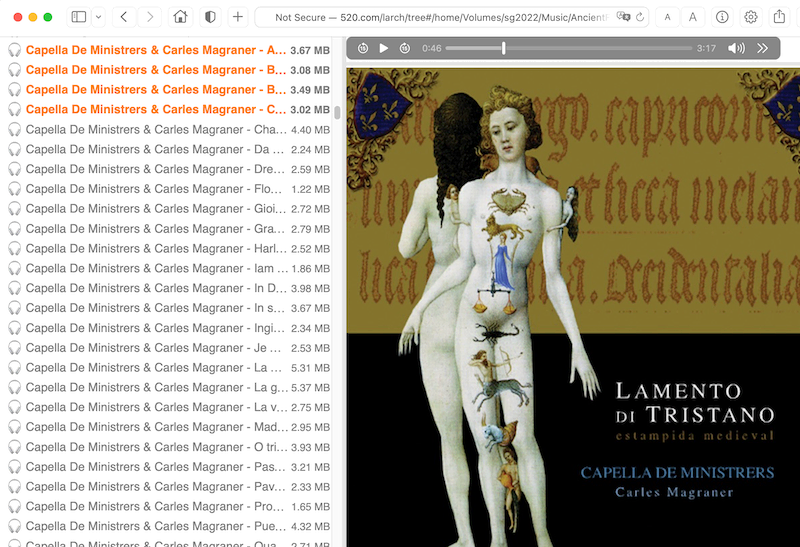
Task: Click the audio progress slider
Action: (568, 48)
